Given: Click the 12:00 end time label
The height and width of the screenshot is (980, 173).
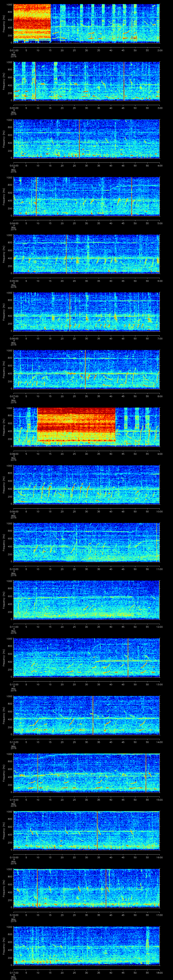Looking at the screenshot, I should point(159,627).
